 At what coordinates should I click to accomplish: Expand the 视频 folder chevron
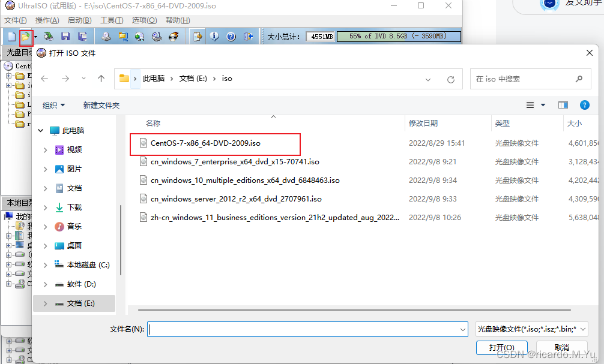46,150
